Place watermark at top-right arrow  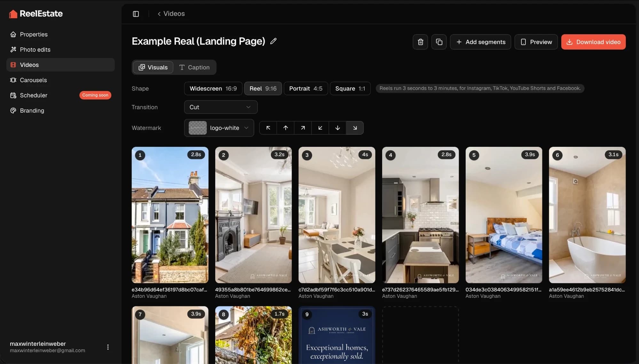click(303, 128)
